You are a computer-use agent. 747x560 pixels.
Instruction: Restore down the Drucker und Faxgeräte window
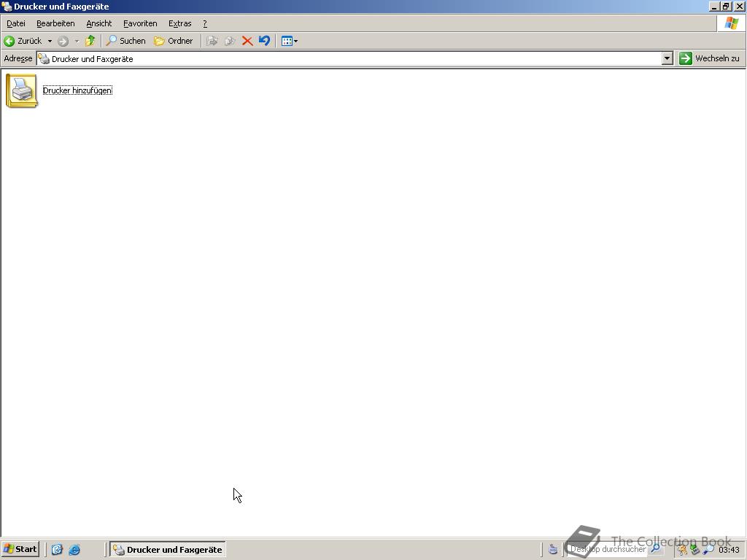coord(726,7)
